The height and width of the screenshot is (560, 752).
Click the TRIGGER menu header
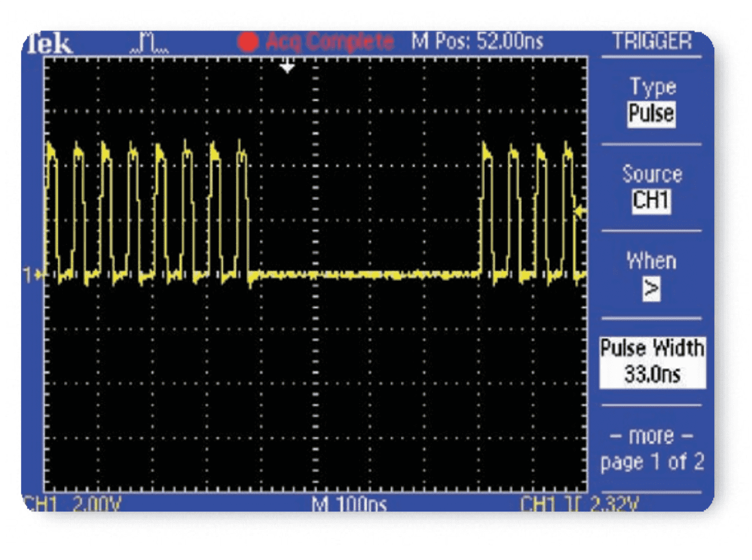[652, 42]
